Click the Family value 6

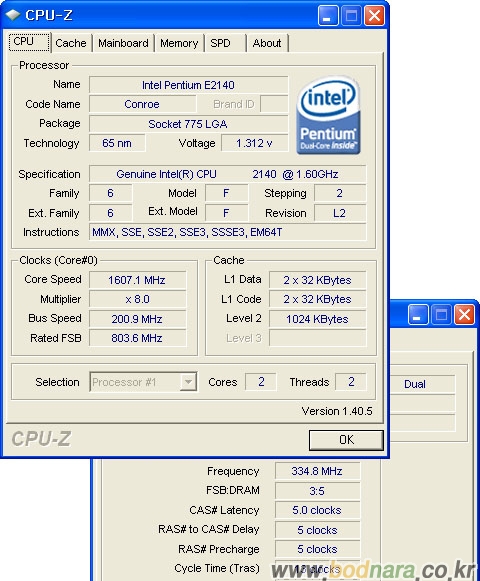(x=110, y=193)
